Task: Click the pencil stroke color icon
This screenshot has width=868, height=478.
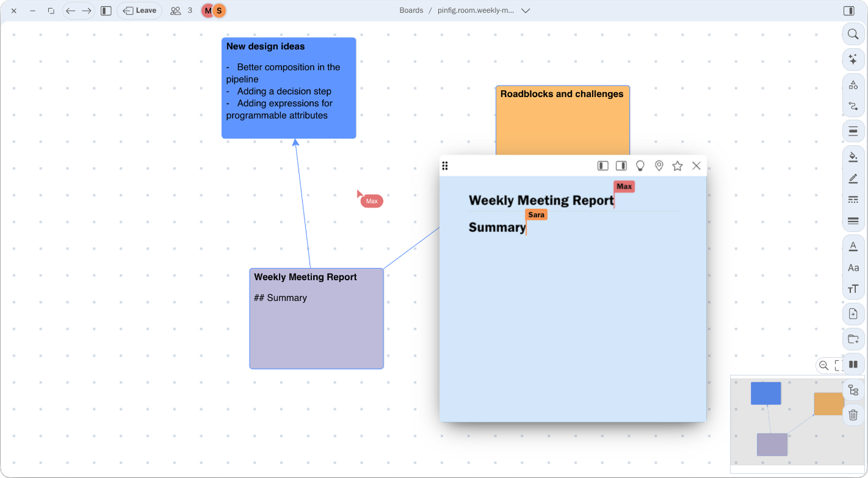Action: point(853,178)
